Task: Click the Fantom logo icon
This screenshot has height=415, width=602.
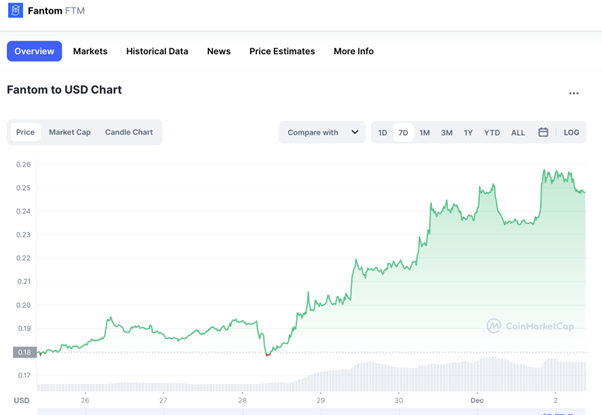Action: click(x=15, y=10)
